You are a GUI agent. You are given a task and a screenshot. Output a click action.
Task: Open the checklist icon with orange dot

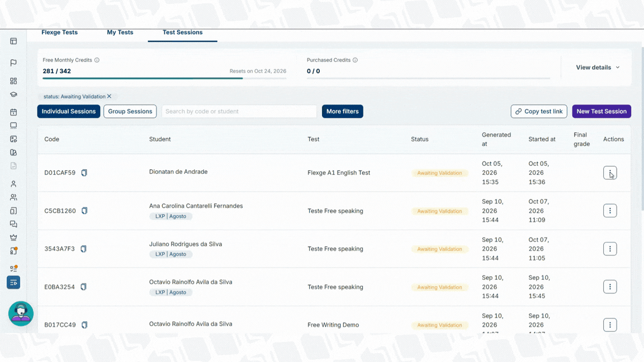[x=13, y=268]
